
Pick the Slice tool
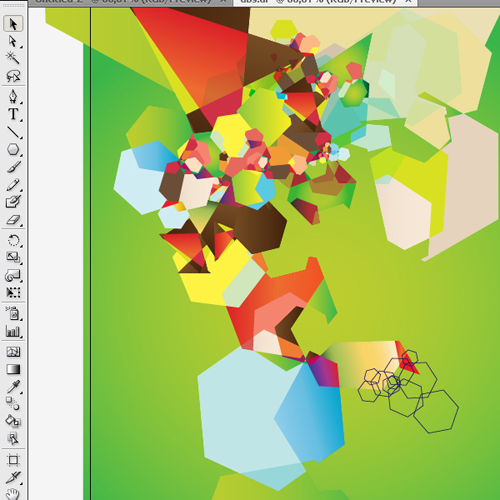tap(13, 477)
